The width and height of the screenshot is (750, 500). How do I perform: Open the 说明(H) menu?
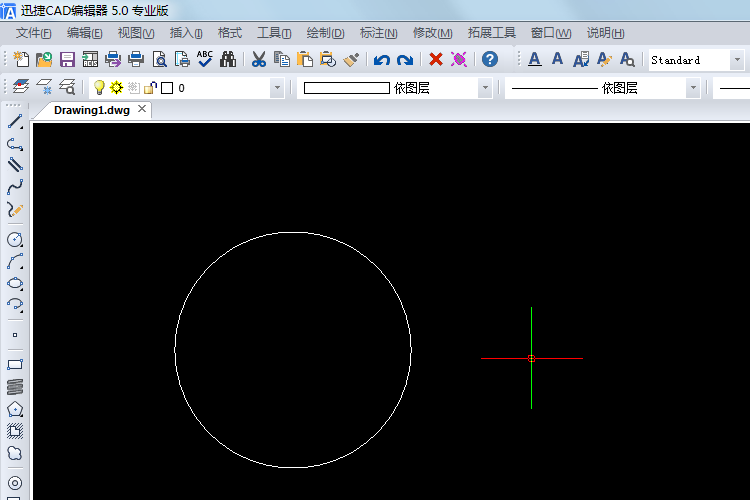[x=606, y=33]
